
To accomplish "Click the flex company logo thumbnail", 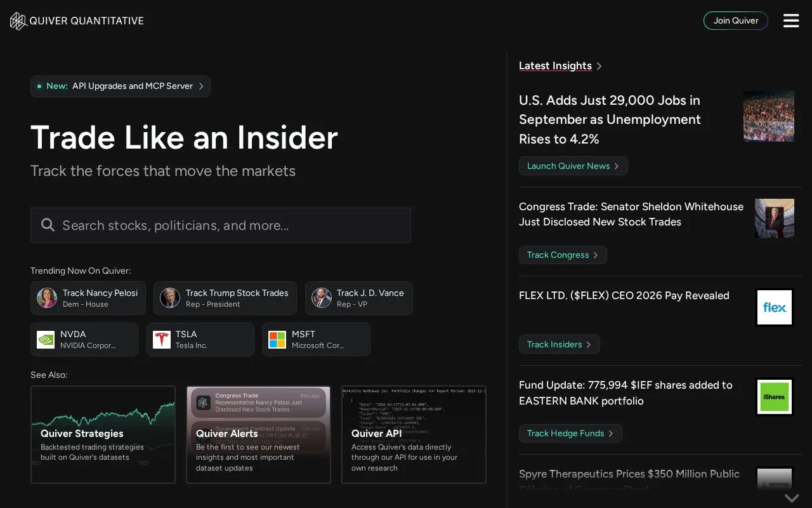I will (x=775, y=307).
